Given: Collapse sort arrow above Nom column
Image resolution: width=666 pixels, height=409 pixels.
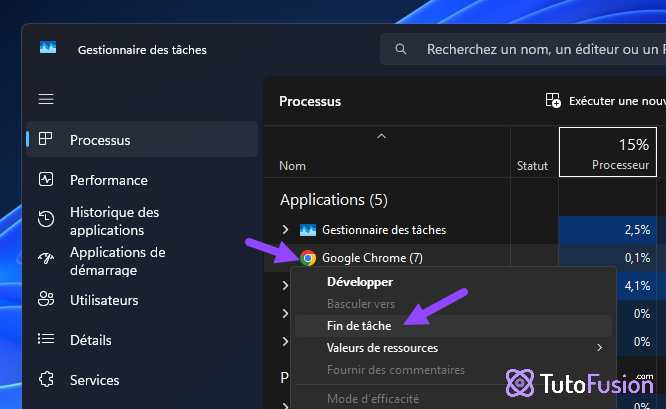Looking at the screenshot, I should point(381,136).
